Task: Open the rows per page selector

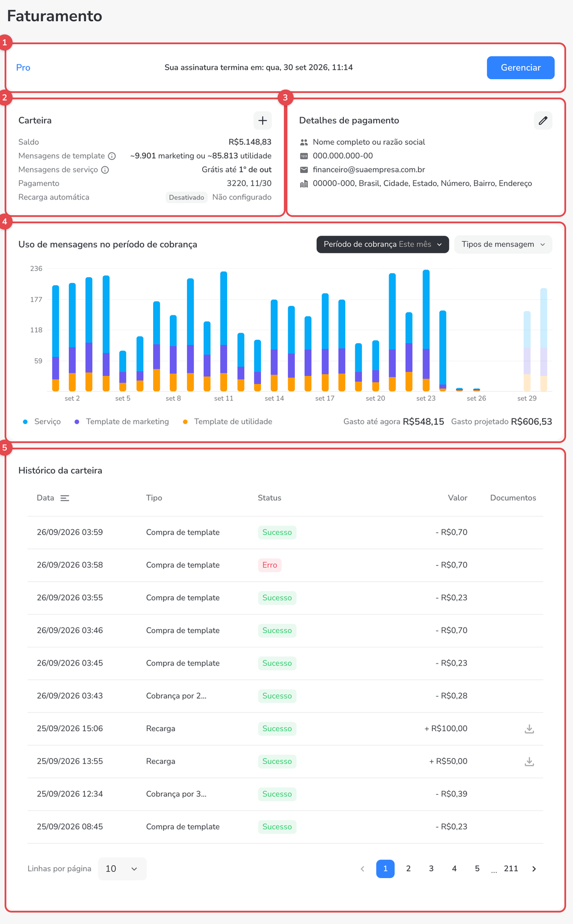Action: pyautogui.click(x=122, y=869)
